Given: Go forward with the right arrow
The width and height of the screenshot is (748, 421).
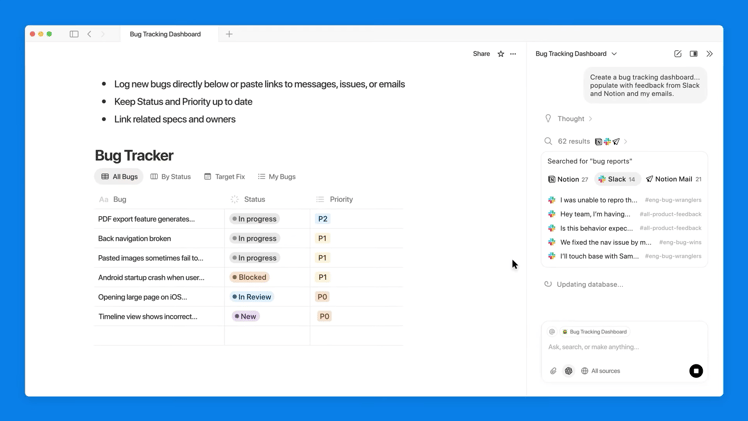Looking at the screenshot, I should 103,34.
